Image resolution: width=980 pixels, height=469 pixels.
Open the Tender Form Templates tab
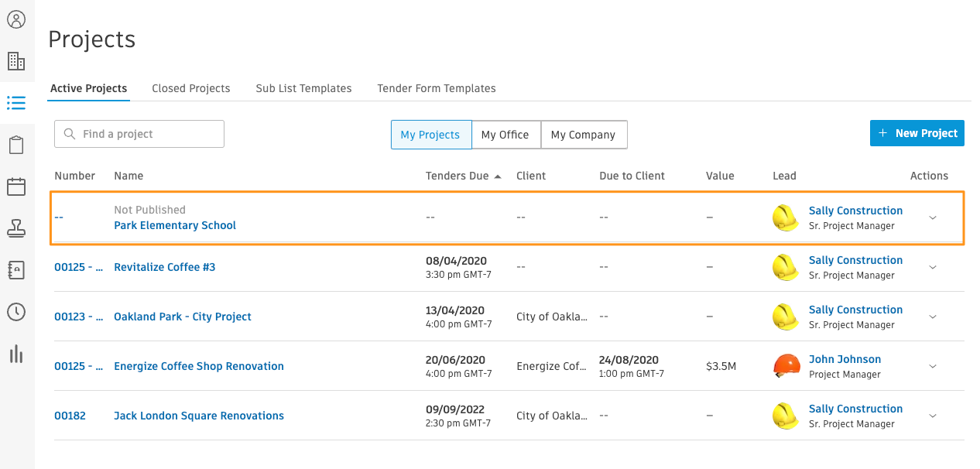pos(437,88)
